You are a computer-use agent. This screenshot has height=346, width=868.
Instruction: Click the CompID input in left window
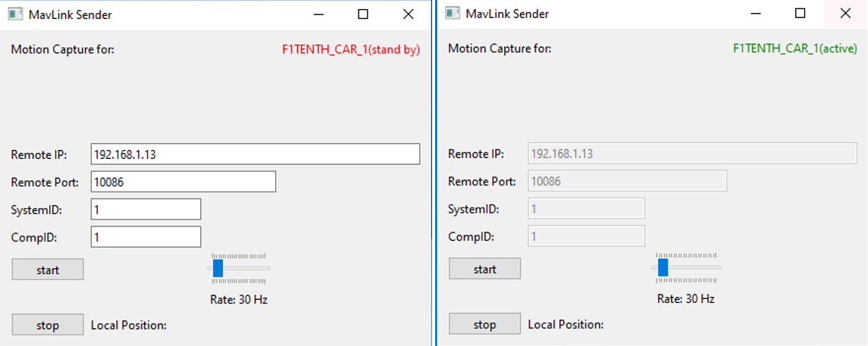146,236
